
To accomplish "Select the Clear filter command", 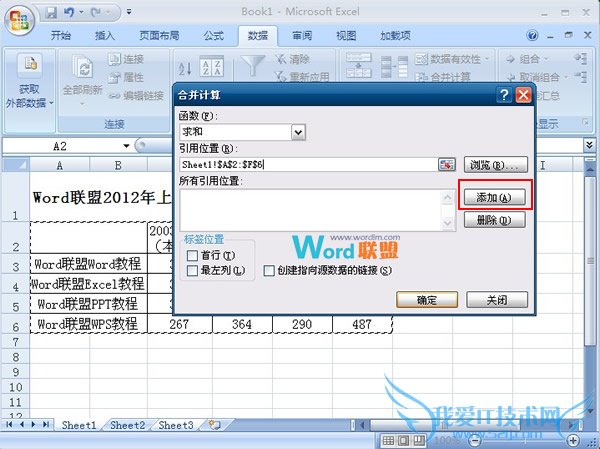I will click(x=292, y=59).
